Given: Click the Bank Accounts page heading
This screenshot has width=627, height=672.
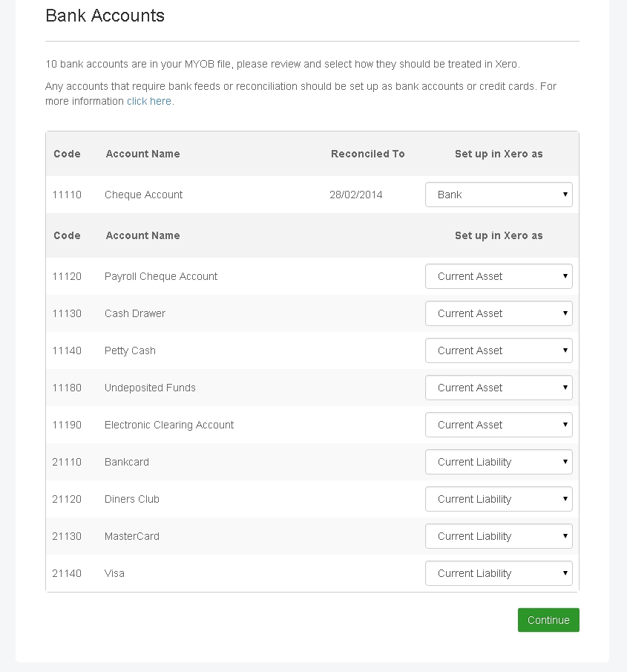Looking at the screenshot, I should (105, 16).
